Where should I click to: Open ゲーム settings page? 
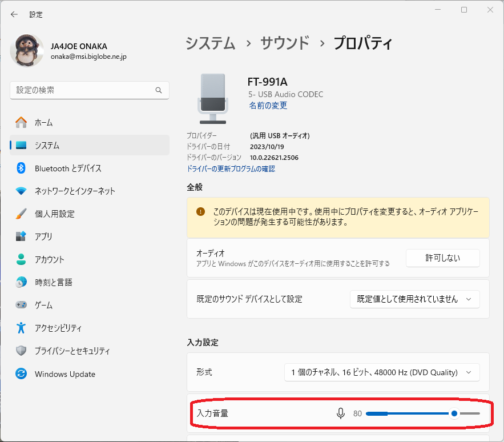click(90, 305)
